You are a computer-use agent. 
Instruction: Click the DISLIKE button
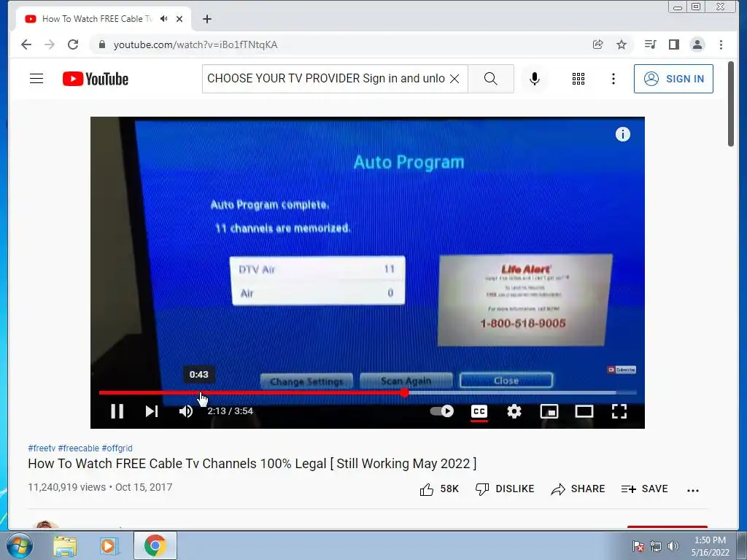click(x=505, y=489)
